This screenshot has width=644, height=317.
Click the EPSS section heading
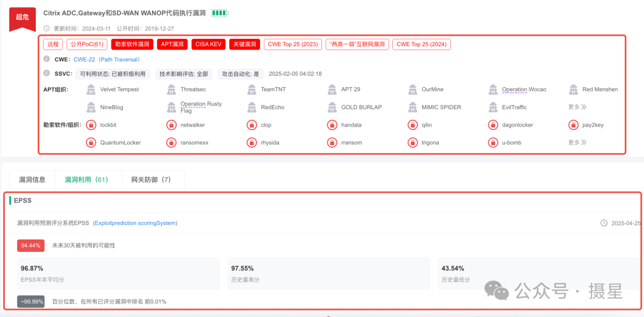(23, 201)
